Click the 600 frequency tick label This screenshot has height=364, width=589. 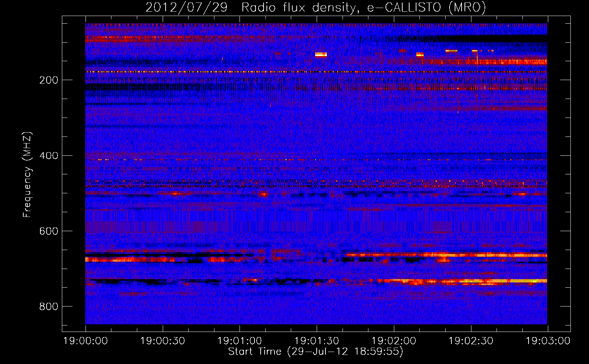click(49, 232)
